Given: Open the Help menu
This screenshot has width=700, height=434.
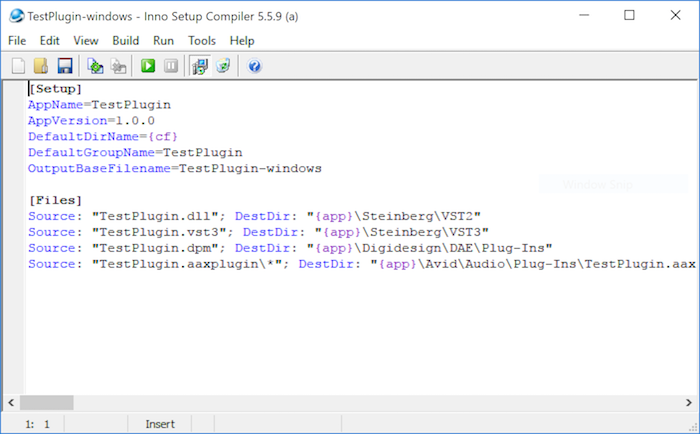Looking at the screenshot, I should (242, 41).
